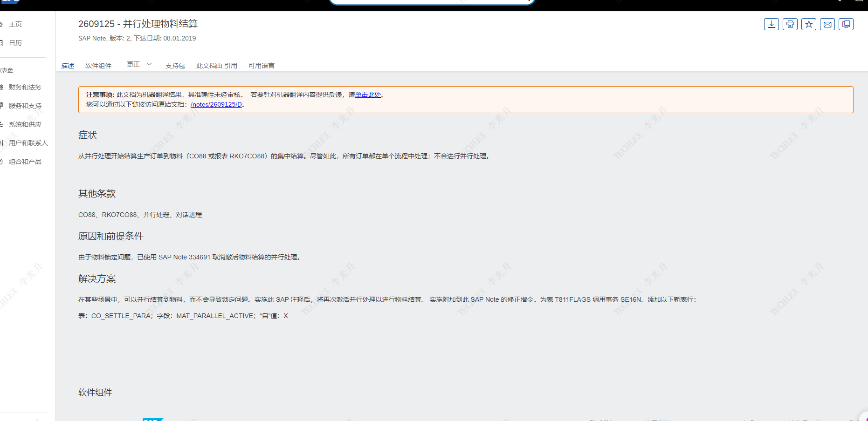Click keywords line CO88、RKO7CO88
Screen dimensions: 868x421
[x=140, y=215]
